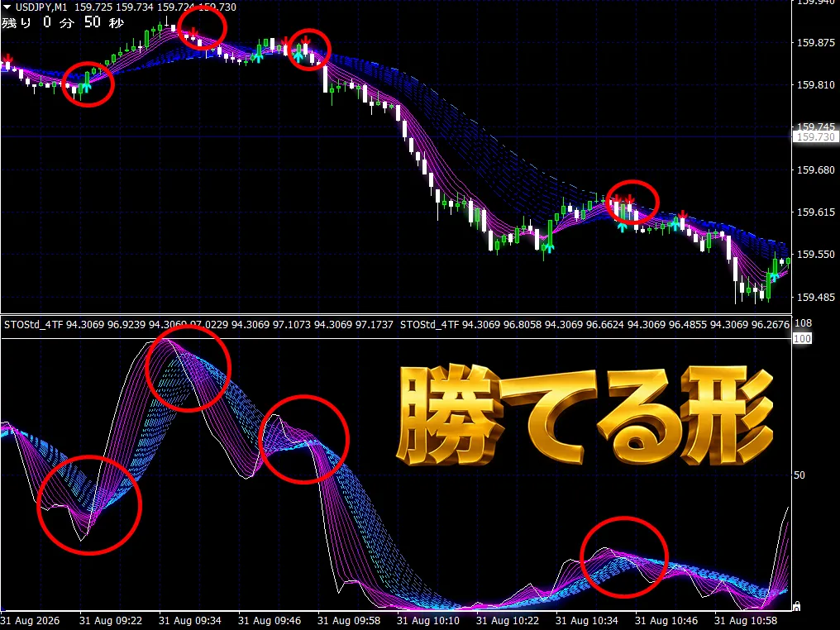The width and height of the screenshot is (840, 630).
Task: Click the 159.875 price scale label
Action: point(816,43)
